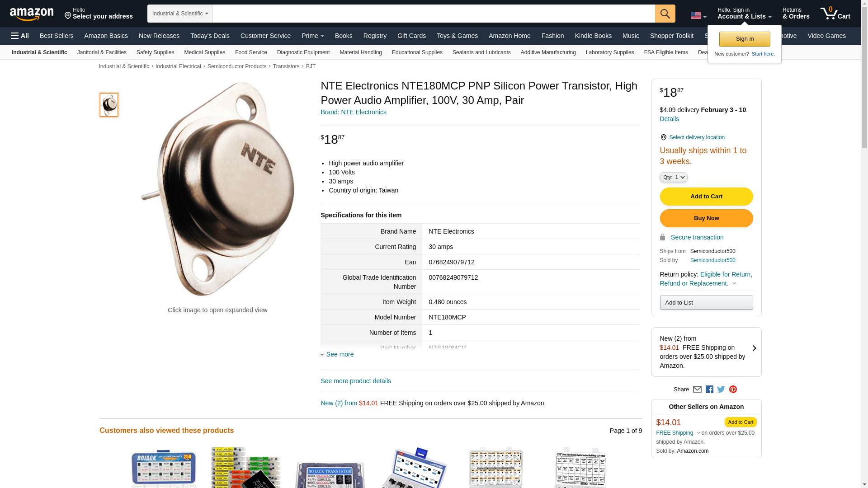Share on Facebook icon
868x488 pixels.
(x=709, y=389)
